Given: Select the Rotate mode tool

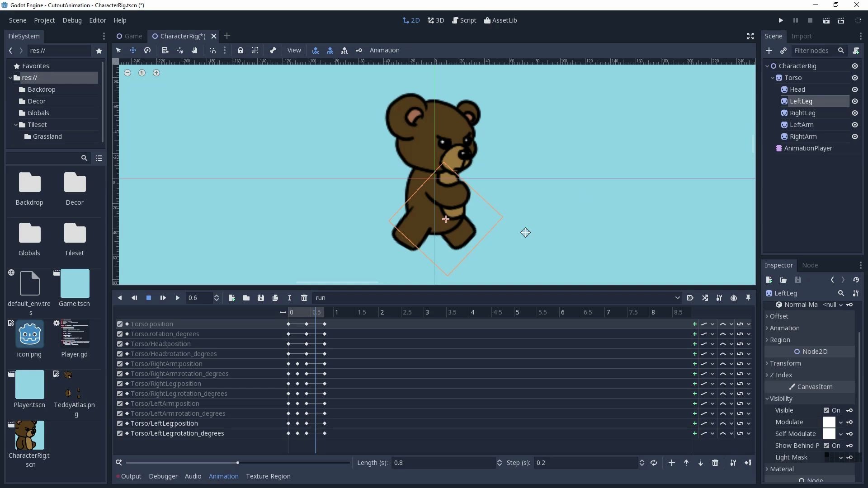Looking at the screenshot, I should (147, 50).
